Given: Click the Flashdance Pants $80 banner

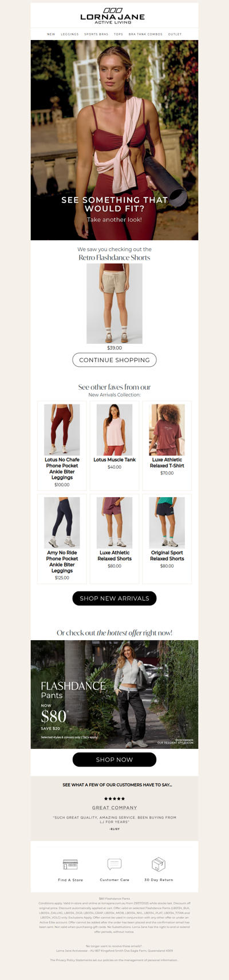Looking at the screenshot, I should click(x=114, y=695).
